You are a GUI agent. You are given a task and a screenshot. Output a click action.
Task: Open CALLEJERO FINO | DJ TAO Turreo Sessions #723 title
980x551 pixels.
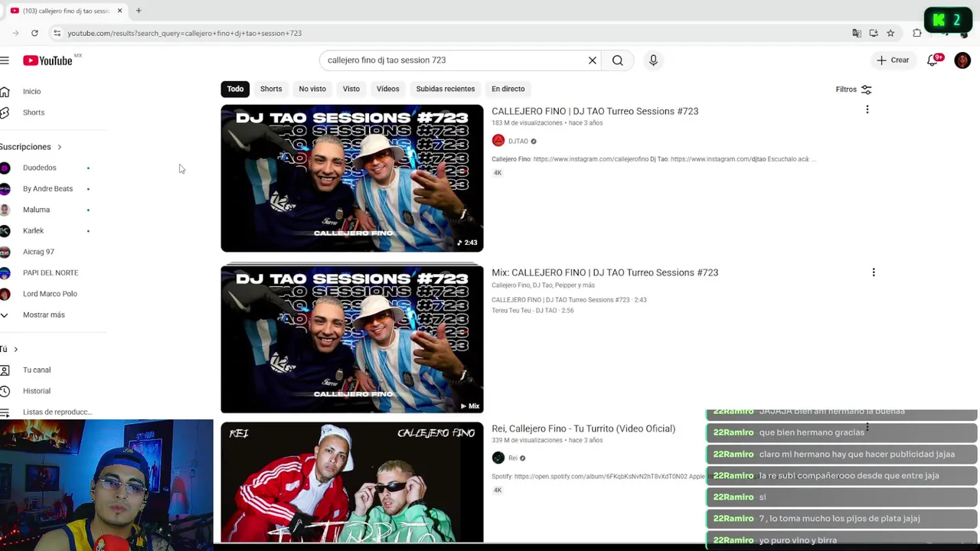click(x=595, y=111)
